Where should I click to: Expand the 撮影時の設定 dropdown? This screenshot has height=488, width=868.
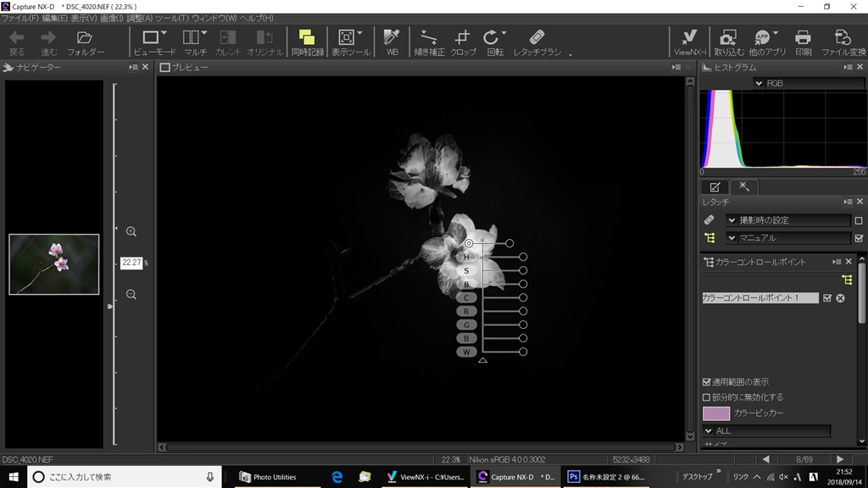pyautogui.click(x=732, y=220)
